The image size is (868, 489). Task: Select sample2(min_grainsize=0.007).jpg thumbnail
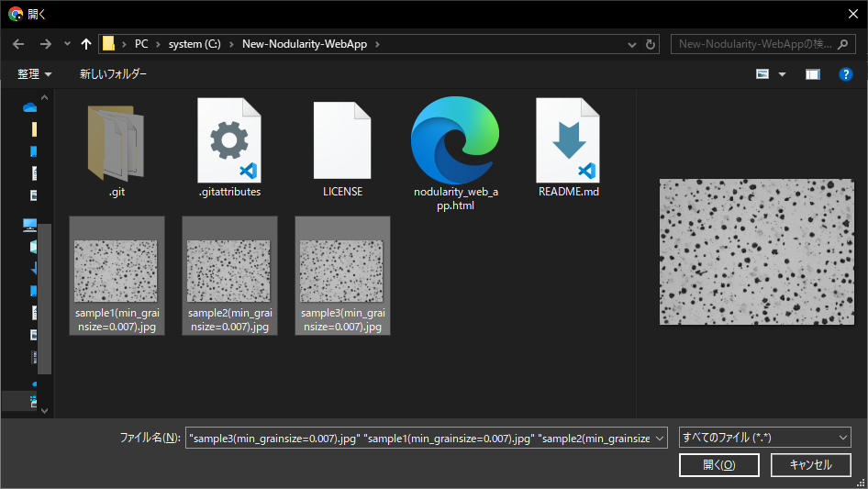[x=229, y=276]
